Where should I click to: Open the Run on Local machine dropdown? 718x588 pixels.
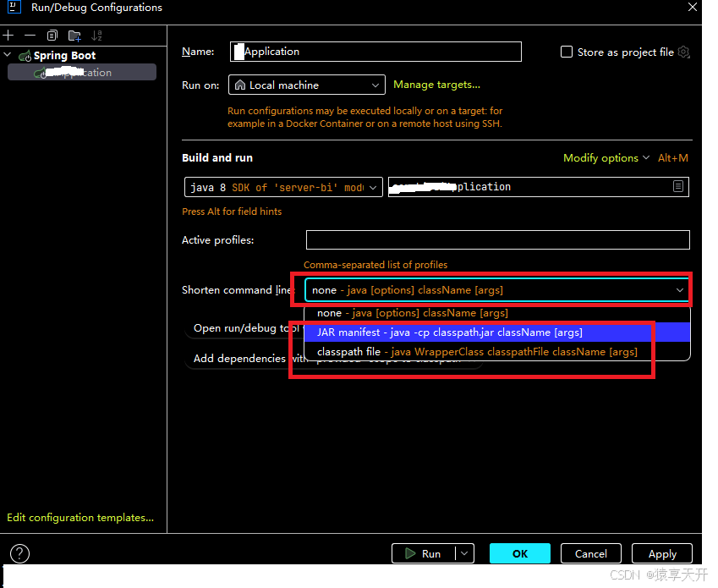(306, 85)
